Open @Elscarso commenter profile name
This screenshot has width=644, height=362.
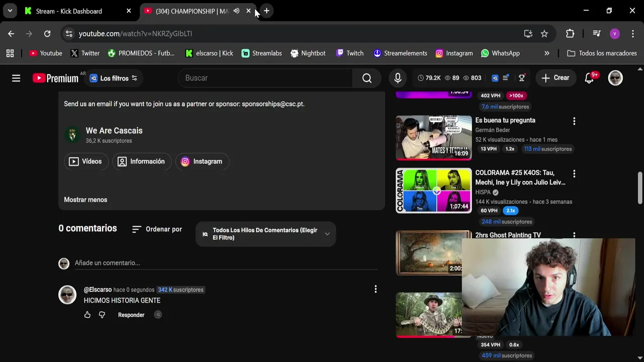tap(98, 290)
